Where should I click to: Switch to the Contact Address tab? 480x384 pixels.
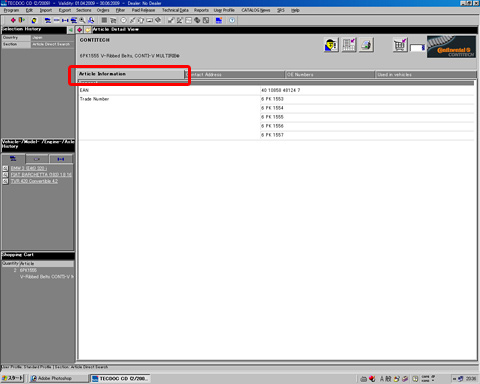click(x=235, y=74)
